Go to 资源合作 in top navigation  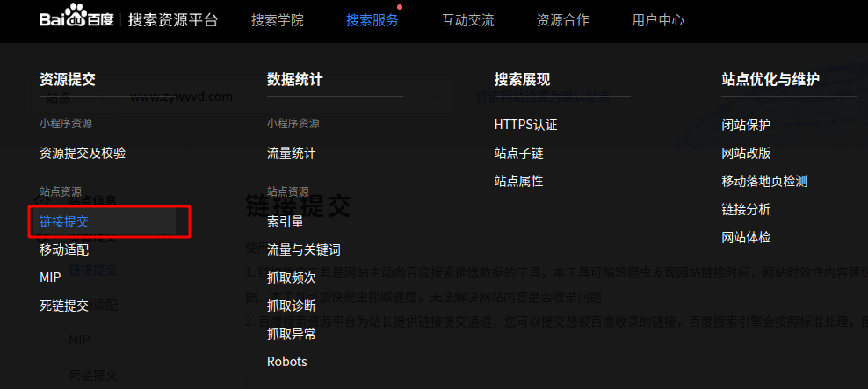point(562,20)
